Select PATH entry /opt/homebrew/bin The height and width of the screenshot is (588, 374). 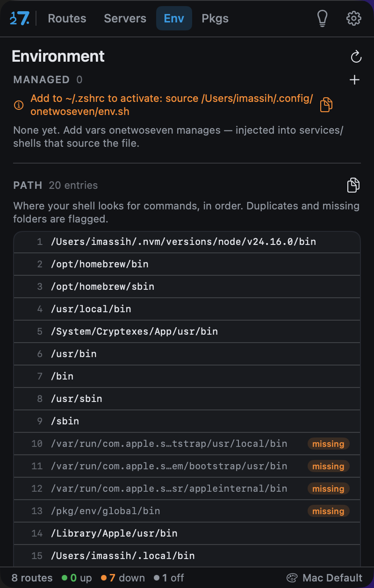tap(187, 265)
